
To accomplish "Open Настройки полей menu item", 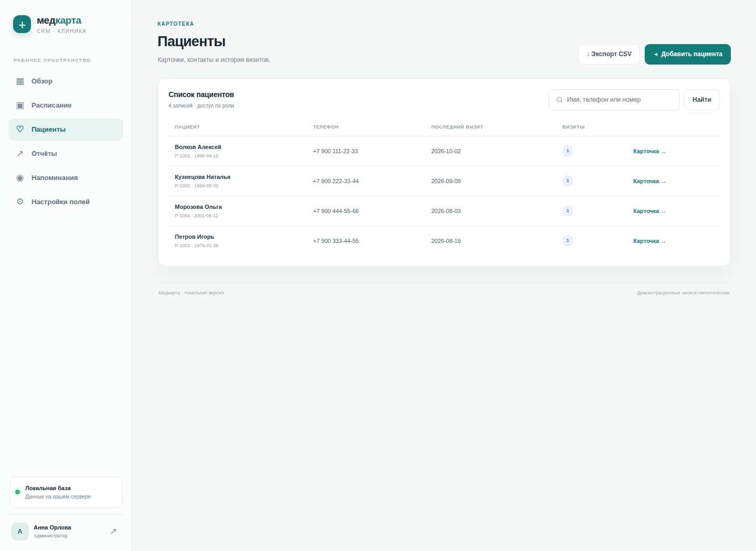I will coord(66,202).
